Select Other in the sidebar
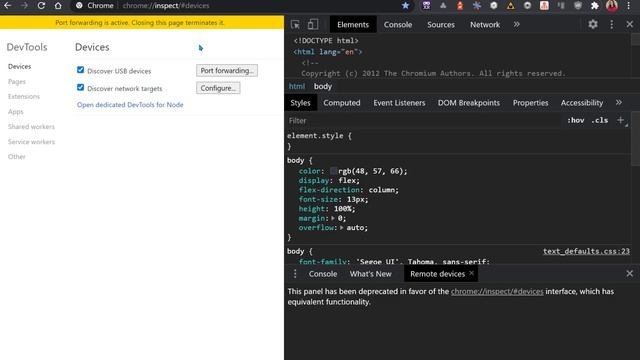 tap(16, 157)
